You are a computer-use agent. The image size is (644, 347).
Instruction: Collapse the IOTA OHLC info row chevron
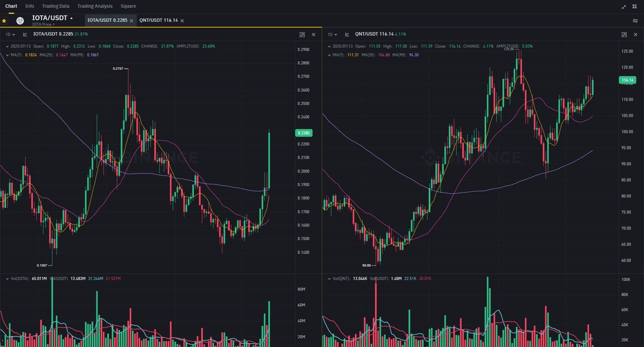tap(6, 46)
